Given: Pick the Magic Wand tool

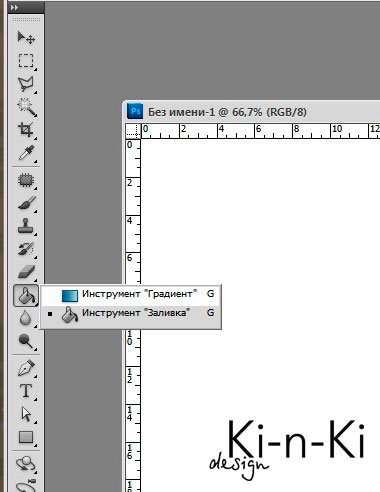Looking at the screenshot, I should 26,107.
